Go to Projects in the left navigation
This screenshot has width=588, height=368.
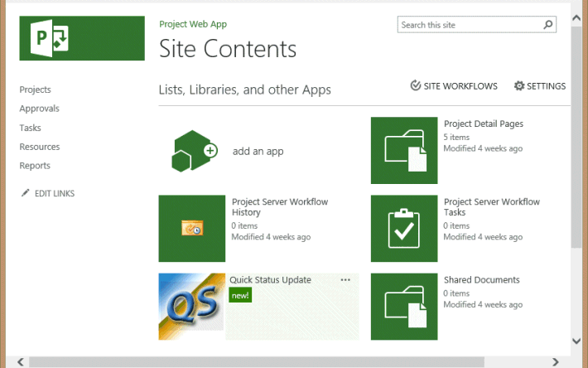(36, 90)
